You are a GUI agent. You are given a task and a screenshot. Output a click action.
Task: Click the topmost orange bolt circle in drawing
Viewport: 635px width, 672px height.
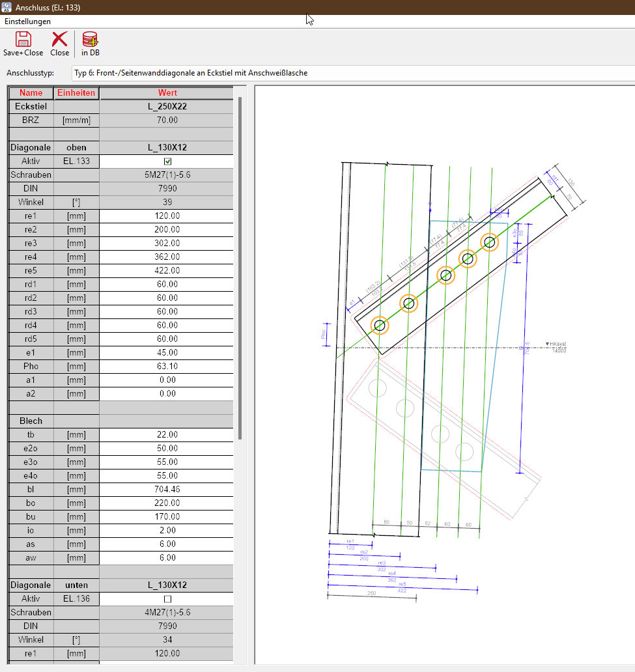[x=489, y=242]
